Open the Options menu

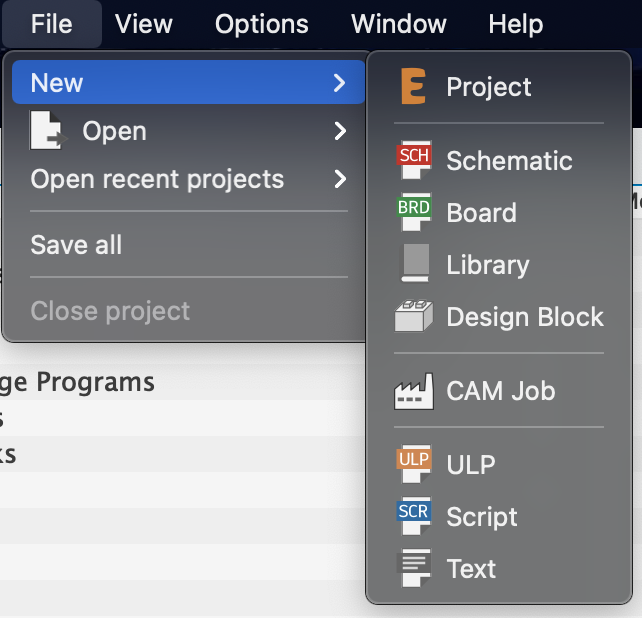tap(262, 24)
